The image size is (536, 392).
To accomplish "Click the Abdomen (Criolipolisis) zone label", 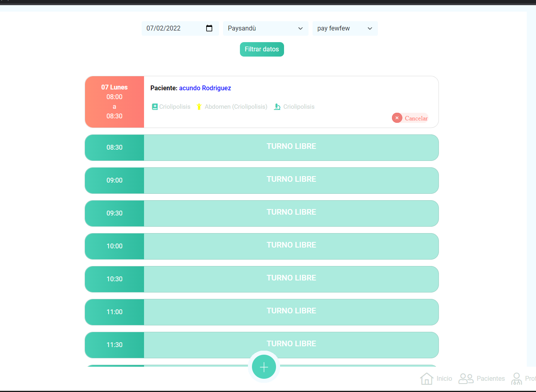I will (236, 107).
